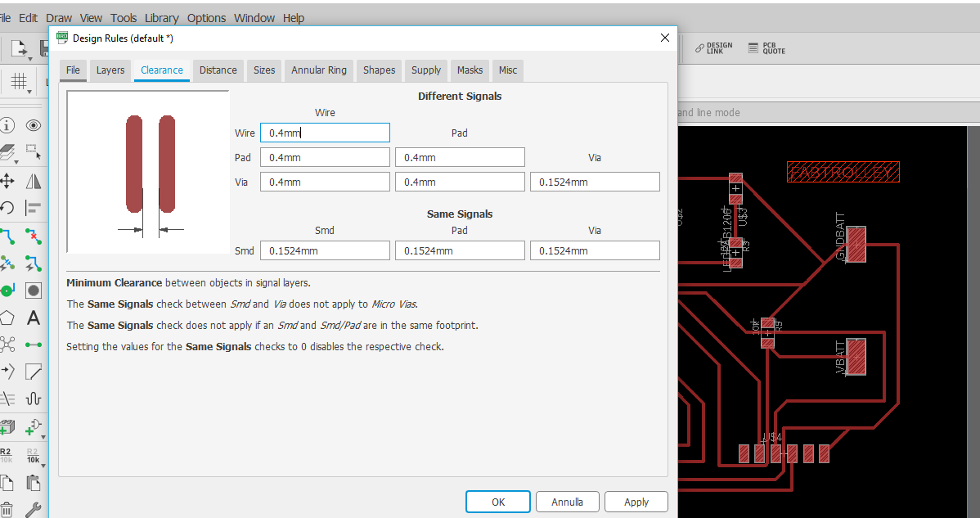Viewport: 980px width, 518px height.
Task: Select the Signal airwire tool
Action: 33,345
